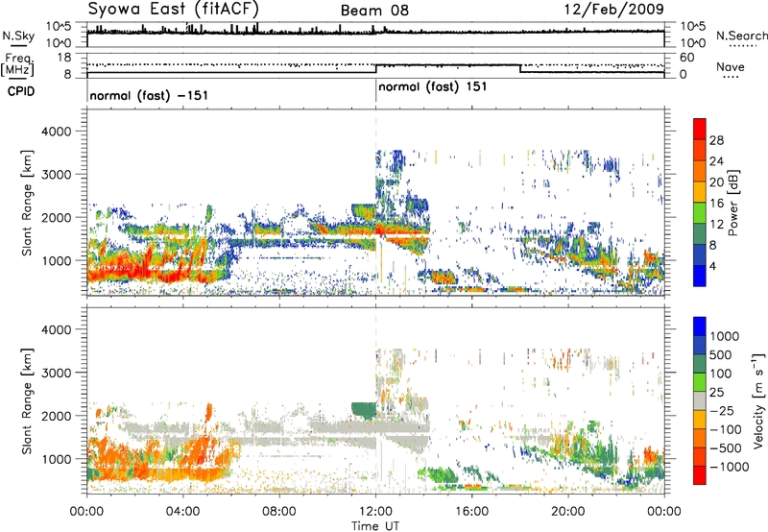Viewport: 768px width, 532px height.
Task: Click the '20:00' time axis label
Action: click(x=568, y=512)
